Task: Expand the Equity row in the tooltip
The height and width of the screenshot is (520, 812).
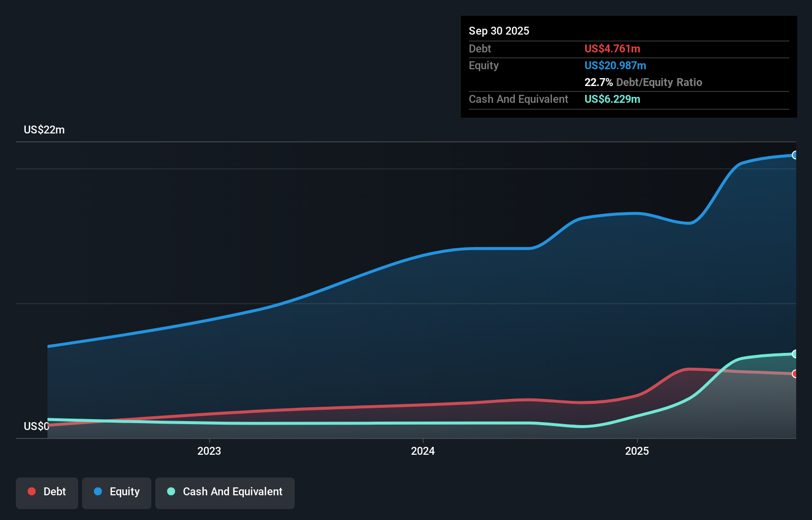Action: pyautogui.click(x=483, y=65)
